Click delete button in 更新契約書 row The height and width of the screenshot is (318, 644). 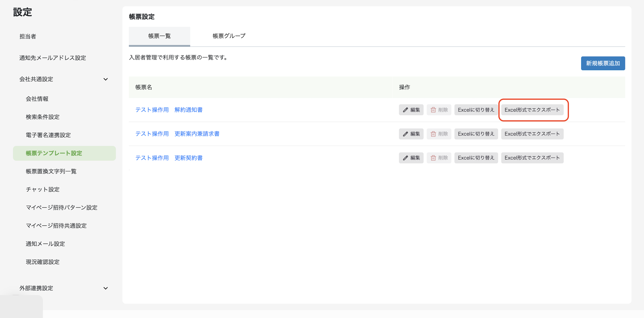(439, 158)
